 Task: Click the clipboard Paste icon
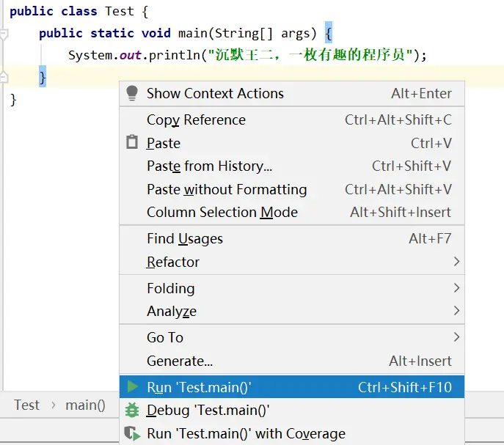132,143
